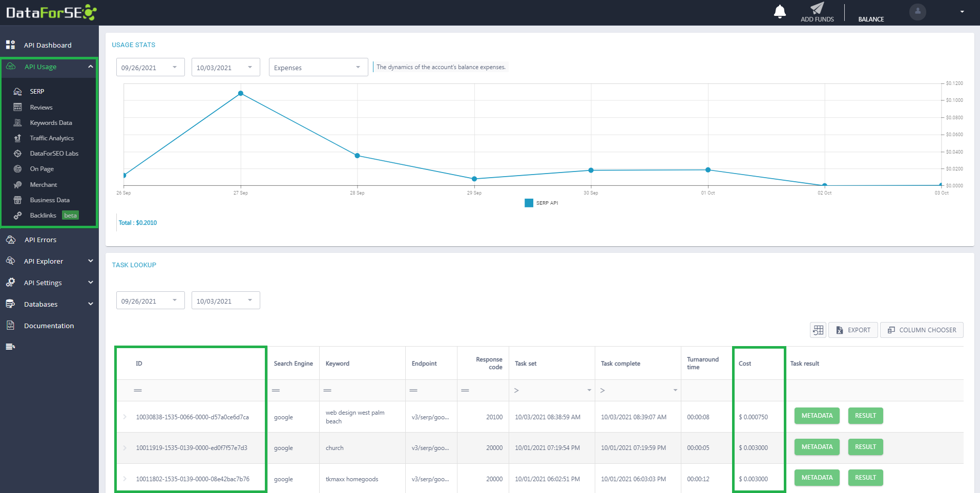Click the Backlinks chain icon
980x493 pixels.
(17, 215)
